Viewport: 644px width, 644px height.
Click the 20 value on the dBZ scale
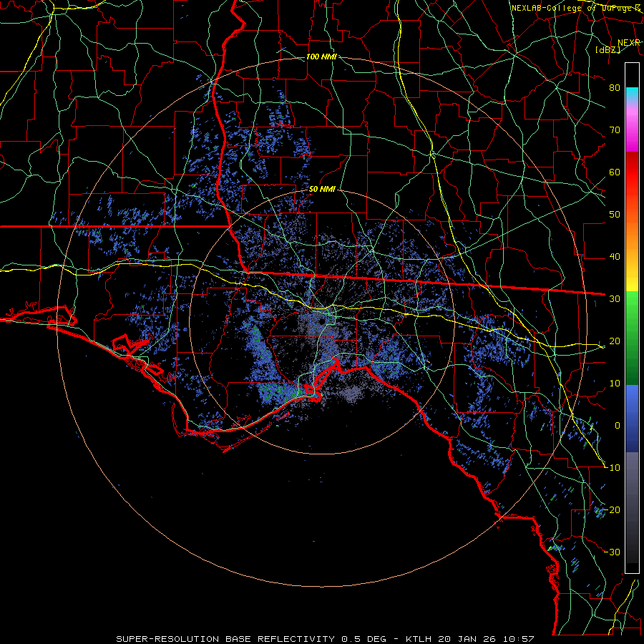(x=615, y=341)
